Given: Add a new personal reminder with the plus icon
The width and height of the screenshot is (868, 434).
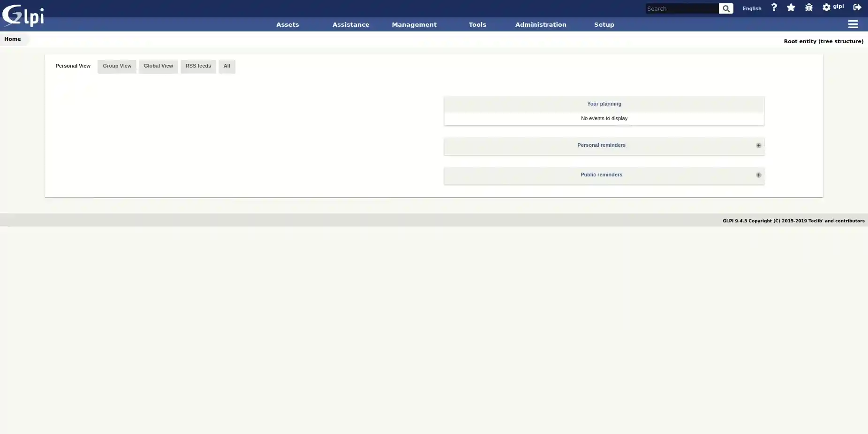Looking at the screenshot, I should coord(759,145).
